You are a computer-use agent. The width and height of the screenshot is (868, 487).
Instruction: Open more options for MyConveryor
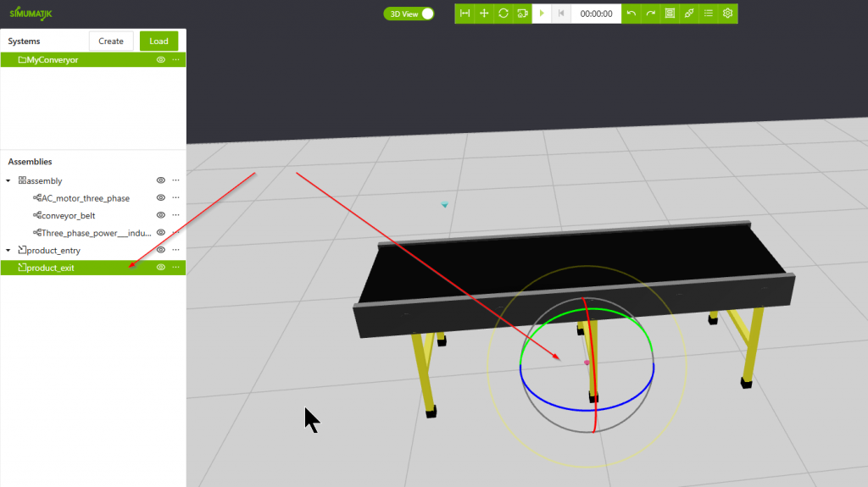coord(176,60)
